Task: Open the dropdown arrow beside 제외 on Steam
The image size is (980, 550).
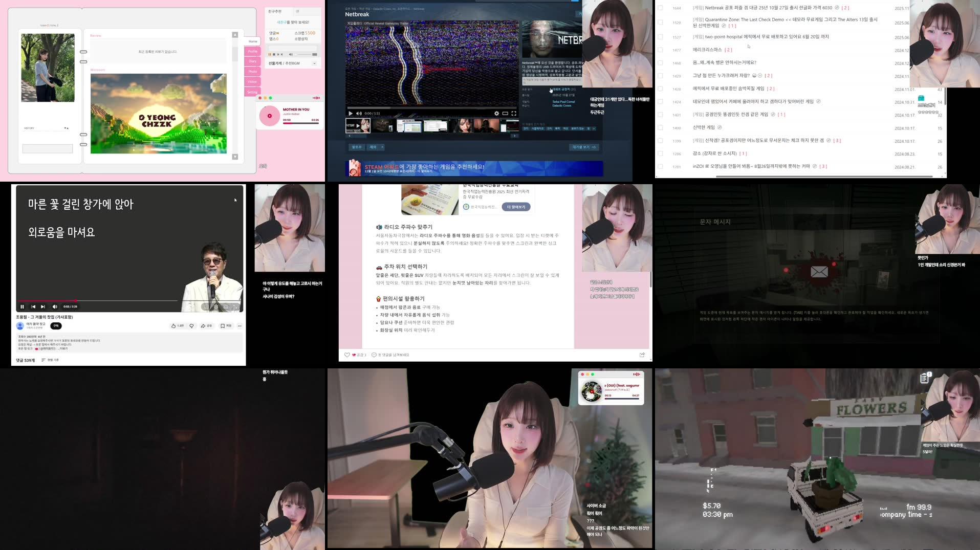Action: click(x=382, y=147)
